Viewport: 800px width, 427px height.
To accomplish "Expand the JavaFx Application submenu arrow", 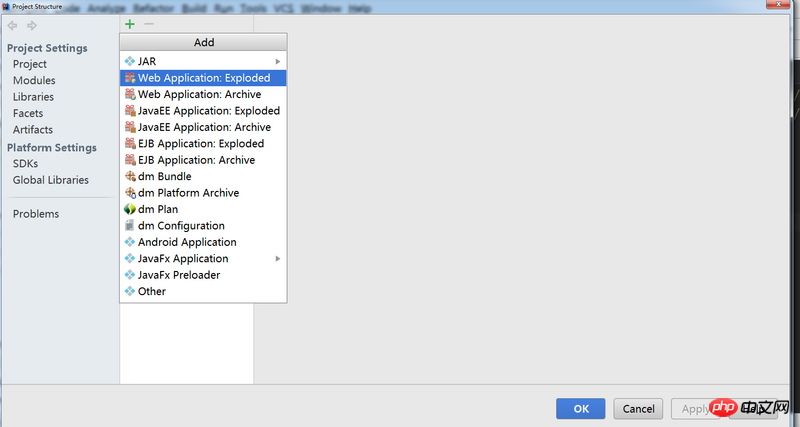I will point(277,259).
